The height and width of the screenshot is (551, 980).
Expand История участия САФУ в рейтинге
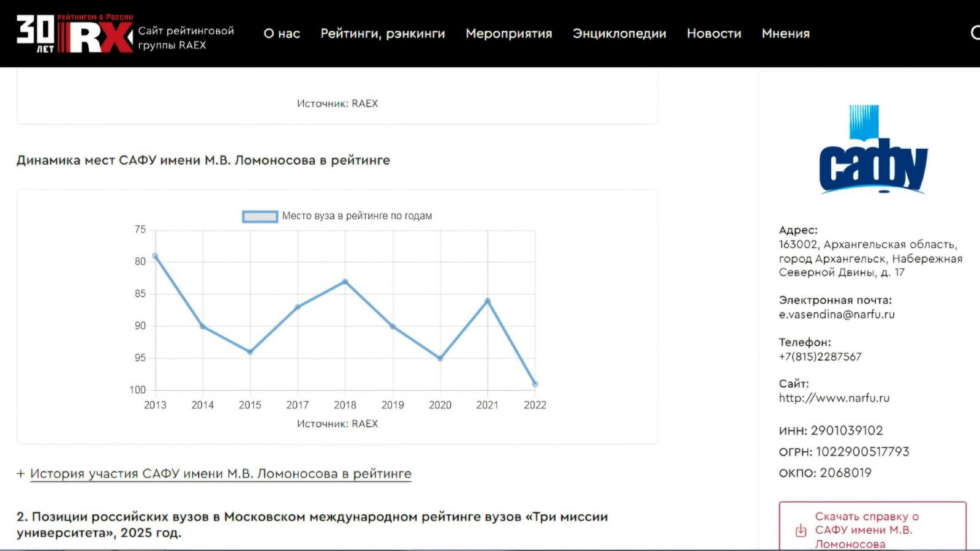click(x=221, y=474)
